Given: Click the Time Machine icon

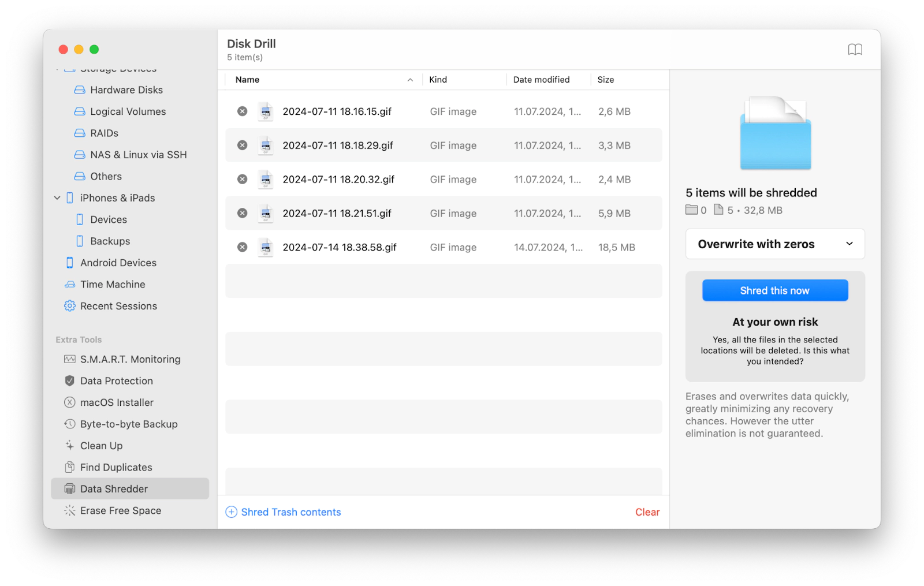Looking at the screenshot, I should (x=70, y=285).
